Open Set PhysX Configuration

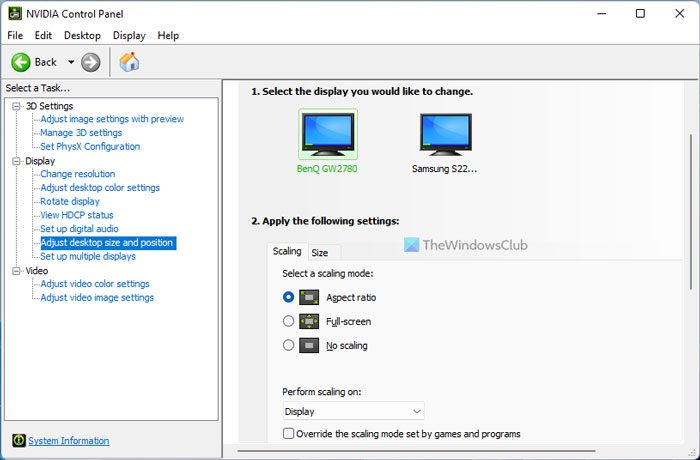click(x=90, y=146)
